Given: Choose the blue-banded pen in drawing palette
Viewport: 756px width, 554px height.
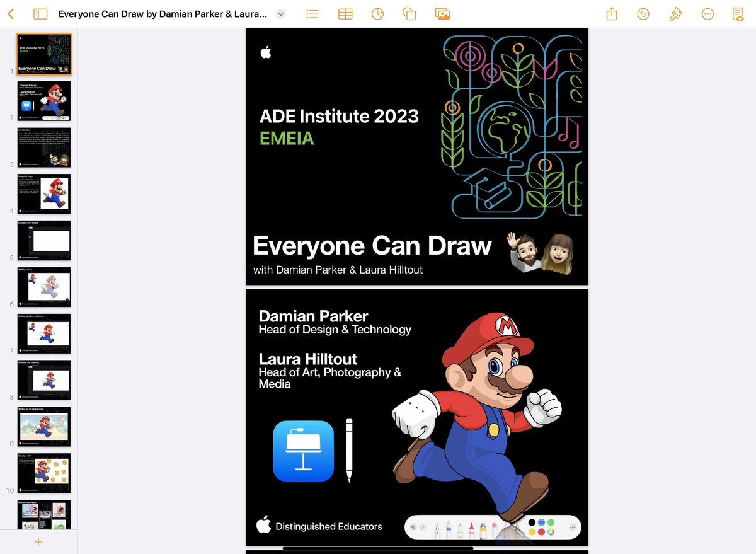Looking at the screenshot, I should tap(449, 528).
